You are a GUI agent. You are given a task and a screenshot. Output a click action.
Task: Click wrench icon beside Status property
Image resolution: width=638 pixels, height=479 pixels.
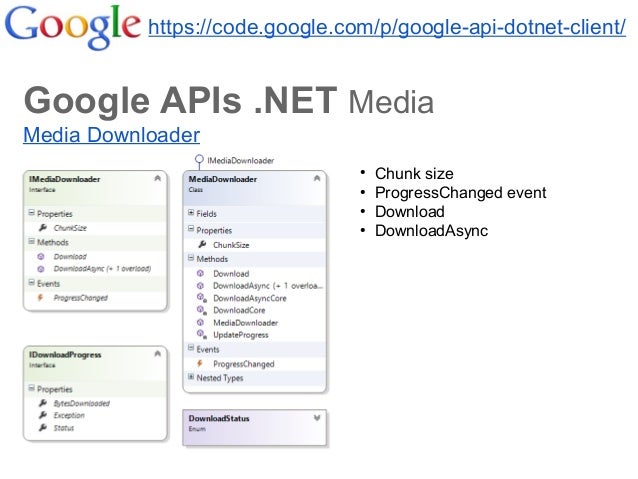(43, 428)
